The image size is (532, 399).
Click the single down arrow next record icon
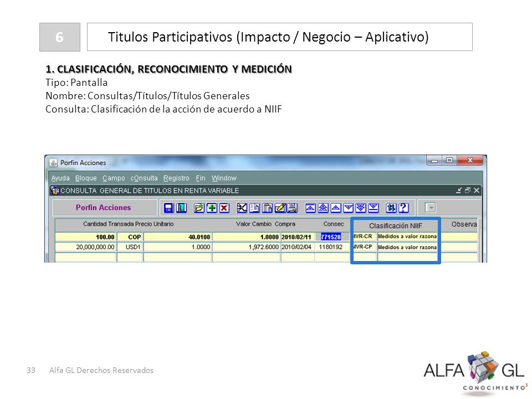pos(348,208)
